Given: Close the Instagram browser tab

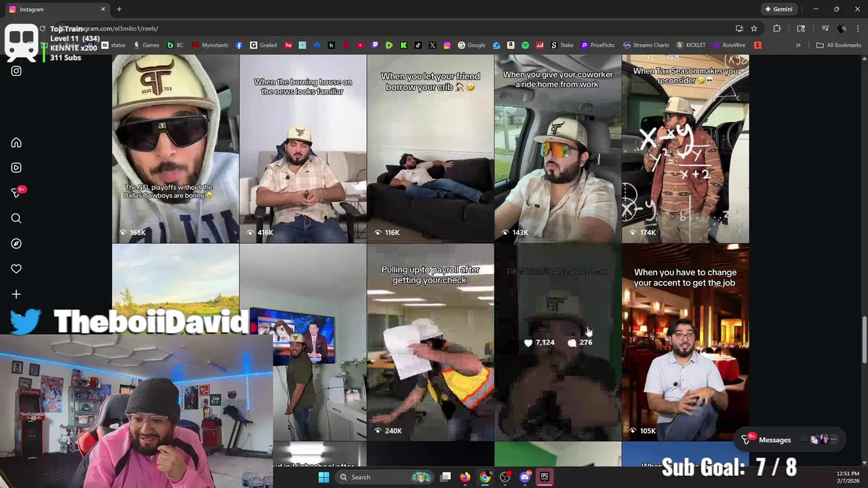Looking at the screenshot, I should (x=103, y=9).
